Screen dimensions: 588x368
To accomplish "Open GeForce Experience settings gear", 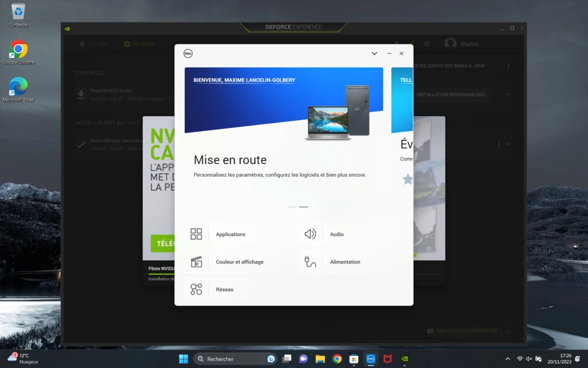I will coord(426,44).
